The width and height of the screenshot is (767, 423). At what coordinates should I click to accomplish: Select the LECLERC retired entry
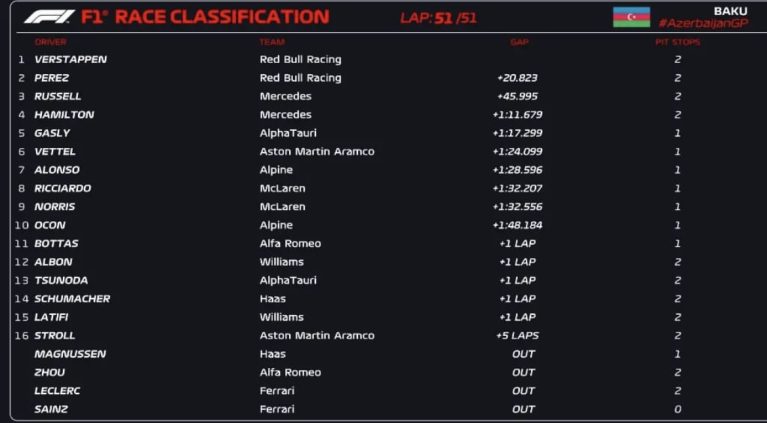point(384,391)
